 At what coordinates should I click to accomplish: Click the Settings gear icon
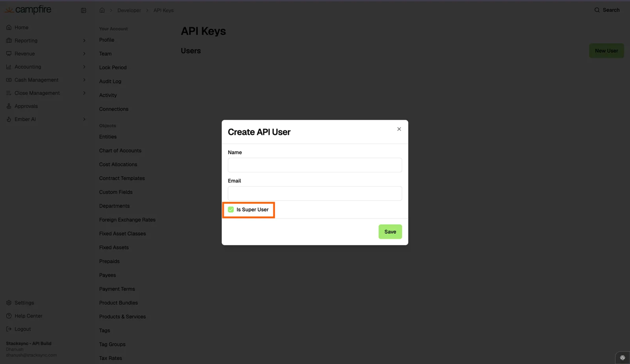tap(9, 303)
